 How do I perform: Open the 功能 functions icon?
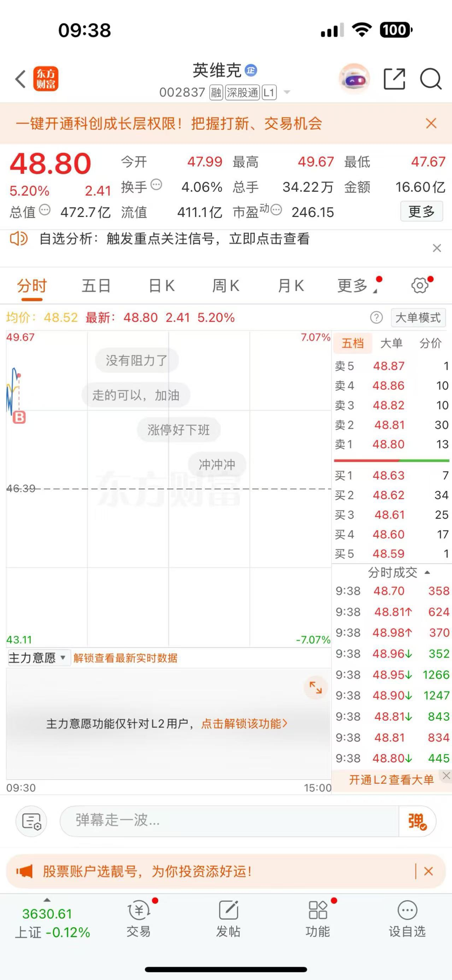318,919
